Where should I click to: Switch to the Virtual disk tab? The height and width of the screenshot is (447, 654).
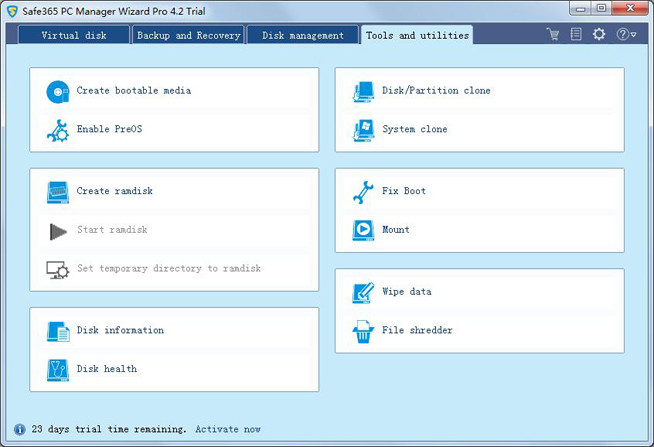[74, 35]
